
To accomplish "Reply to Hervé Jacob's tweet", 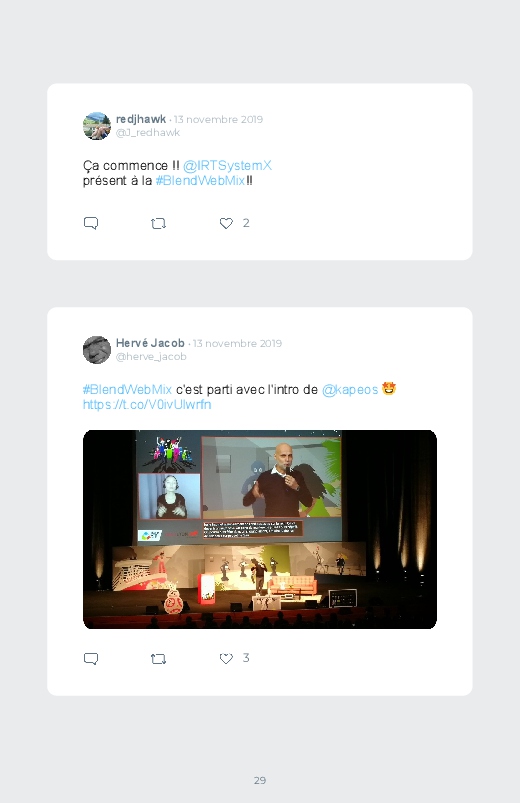I will [91, 659].
